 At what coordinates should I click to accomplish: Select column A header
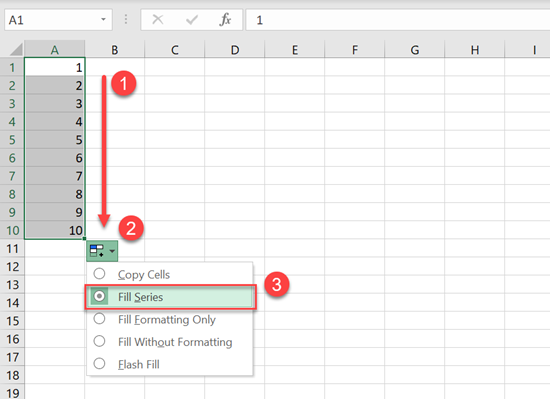55,50
